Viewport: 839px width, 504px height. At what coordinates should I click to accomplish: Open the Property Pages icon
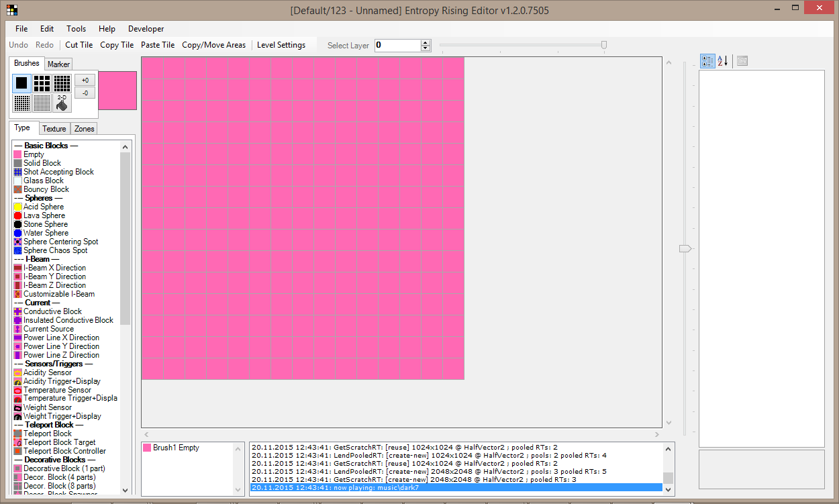[x=742, y=61]
